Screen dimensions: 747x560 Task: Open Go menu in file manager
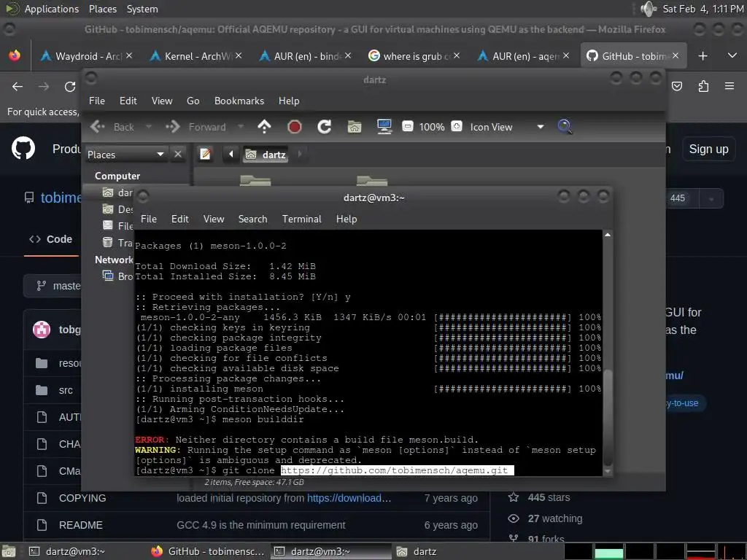click(193, 101)
